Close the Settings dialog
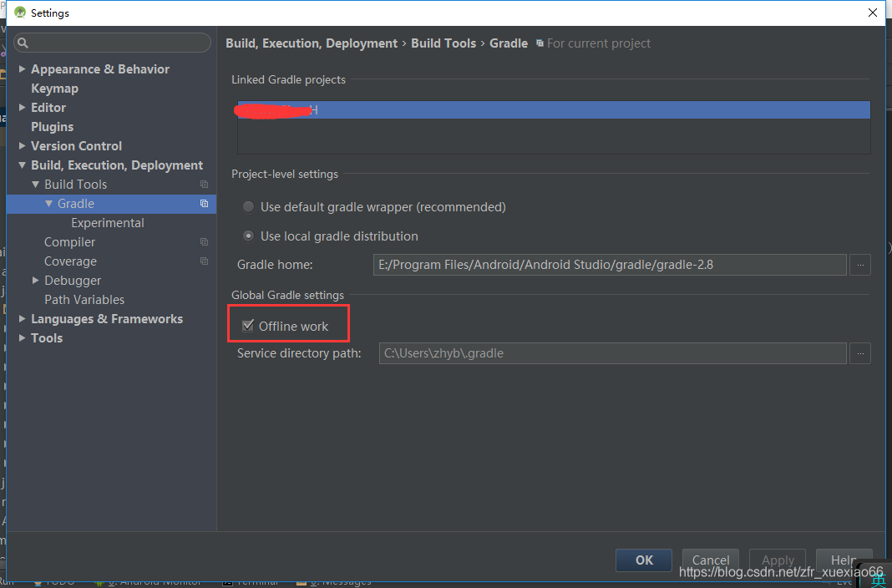 [873, 13]
